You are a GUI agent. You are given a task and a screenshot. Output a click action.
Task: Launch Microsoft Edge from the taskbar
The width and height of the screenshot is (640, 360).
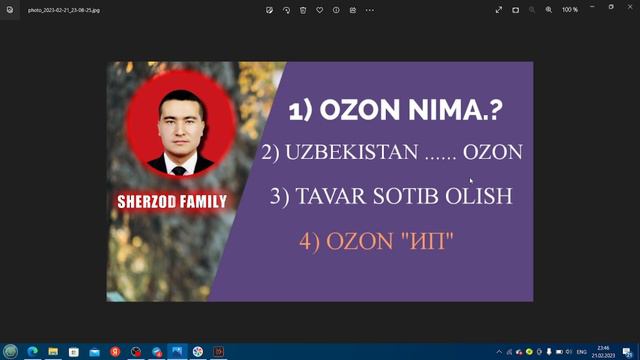[32, 351]
